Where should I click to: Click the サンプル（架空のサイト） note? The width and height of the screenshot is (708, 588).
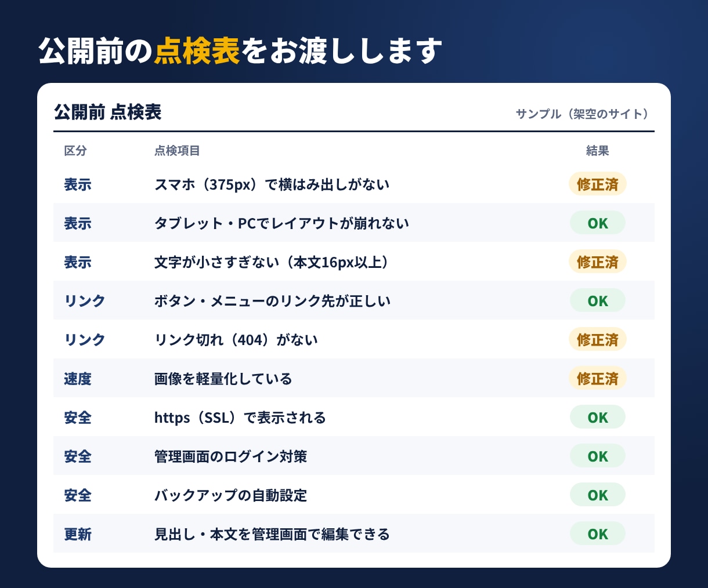[583, 114]
